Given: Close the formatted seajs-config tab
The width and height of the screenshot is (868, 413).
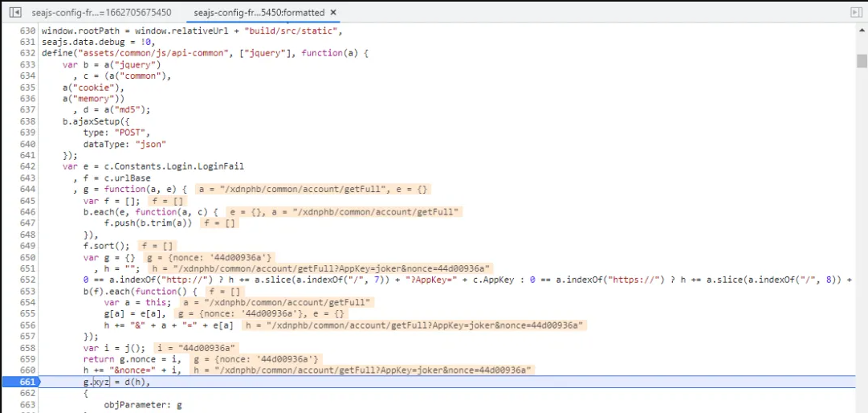Looking at the screenshot, I should (x=332, y=12).
